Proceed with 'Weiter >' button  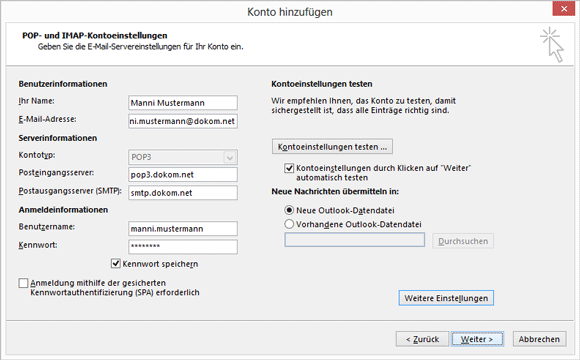(x=477, y=339)
